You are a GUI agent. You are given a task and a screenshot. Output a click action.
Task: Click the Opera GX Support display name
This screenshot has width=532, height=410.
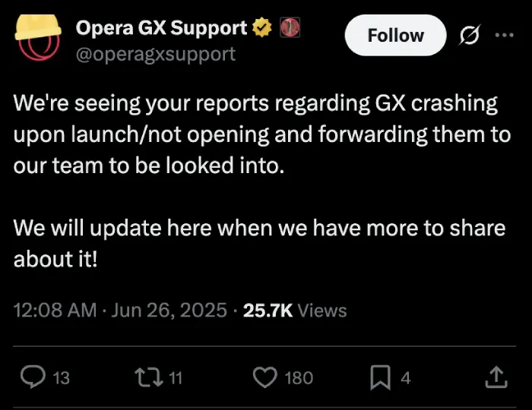tap(161, 28)
